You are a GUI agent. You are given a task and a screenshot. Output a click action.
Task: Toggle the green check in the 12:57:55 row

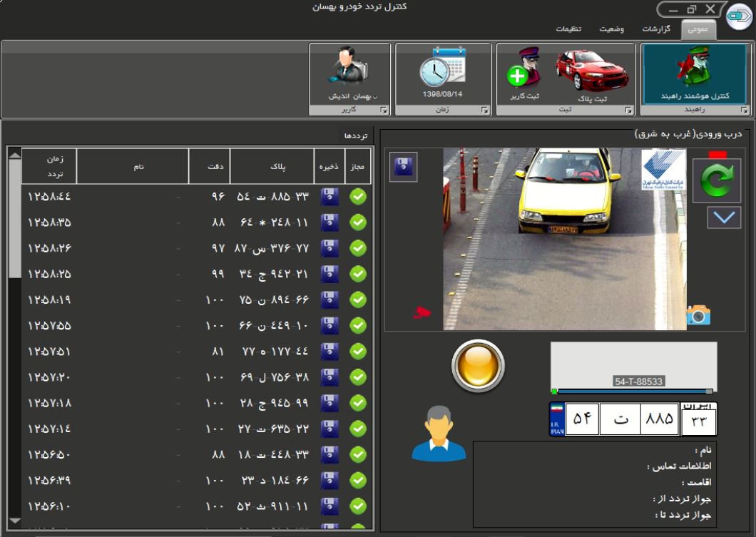pyautogui.click(x=359, y=326)
